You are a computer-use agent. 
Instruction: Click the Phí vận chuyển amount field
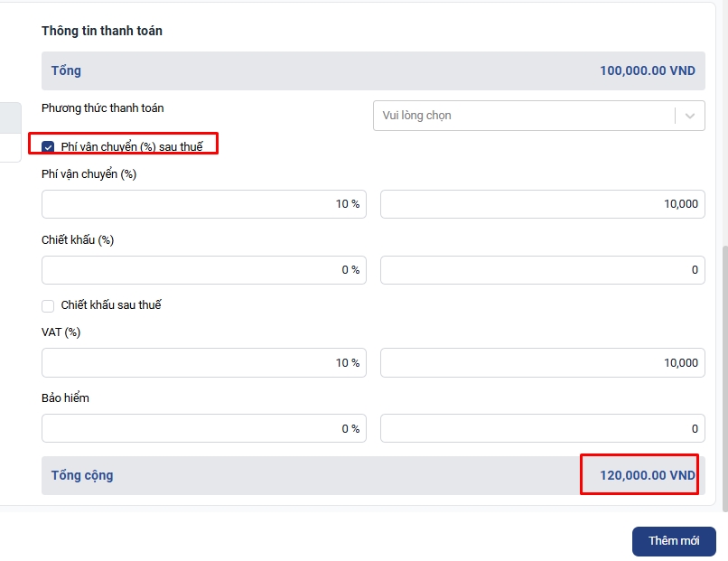click(x=542, y=204)
